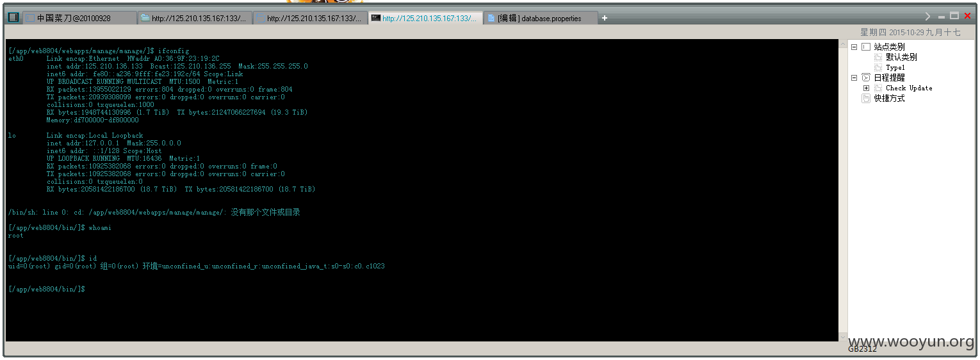
Task: Select the 快捷方式 tree item
Action: 889,98
